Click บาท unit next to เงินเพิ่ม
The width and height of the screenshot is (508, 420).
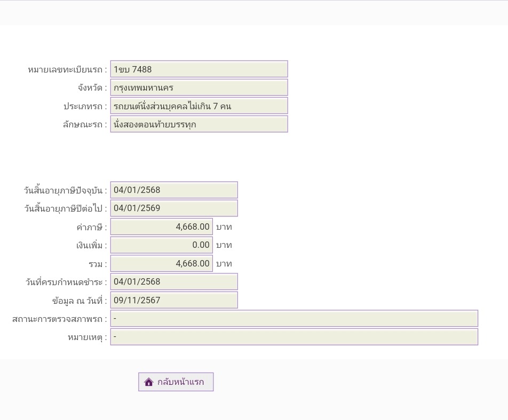click(x=224, y=245)
